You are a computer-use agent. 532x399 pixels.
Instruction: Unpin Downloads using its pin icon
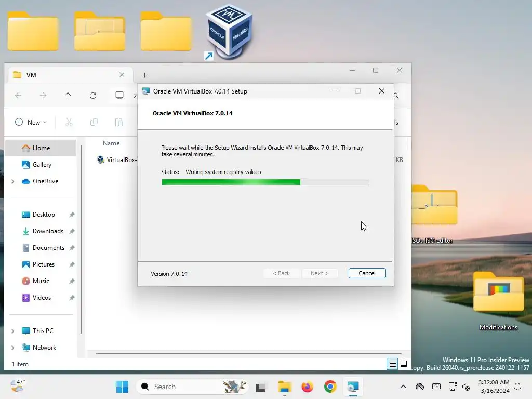[72, 231]
